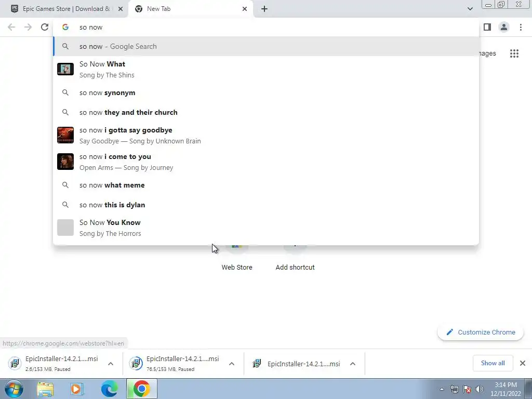Open the Chrome profile avatar

pyautogui.click(x=504, y=27)
